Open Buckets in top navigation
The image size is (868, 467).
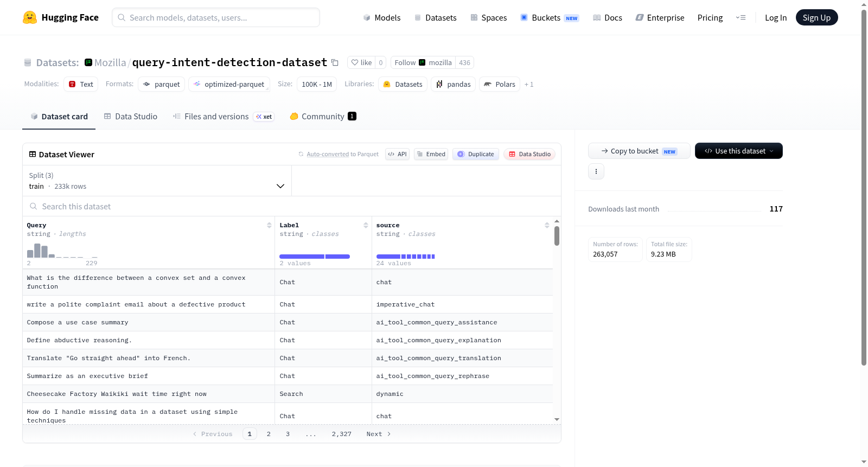550,17
